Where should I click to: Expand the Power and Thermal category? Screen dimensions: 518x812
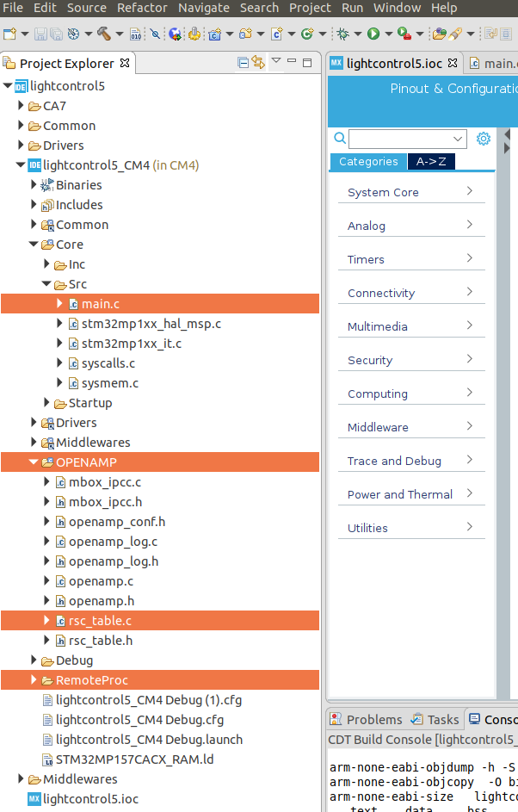coord(411,494)
